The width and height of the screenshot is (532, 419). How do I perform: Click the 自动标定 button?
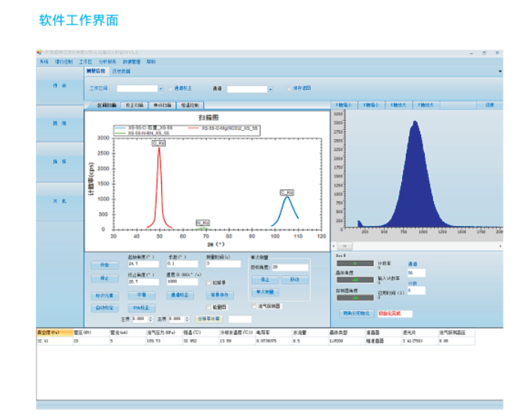(x=105, y=308)
